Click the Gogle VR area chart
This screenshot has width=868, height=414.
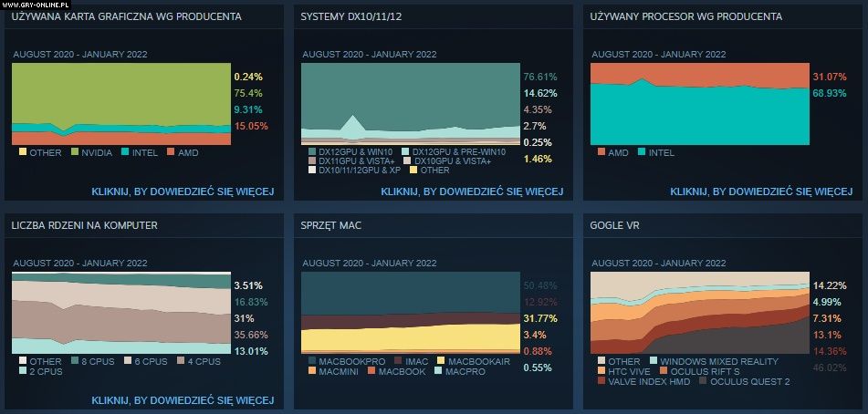[x=700, y=310]
